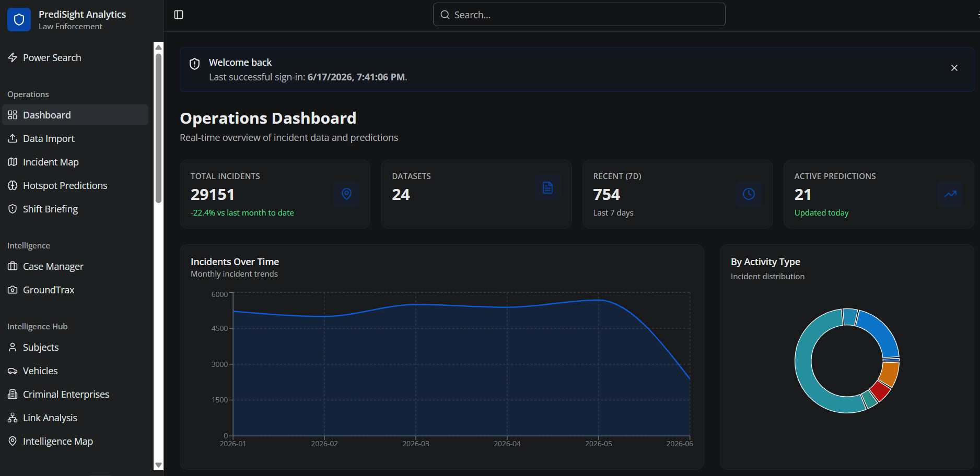This screenshot has height=476, width=980.
Task: Open Data Import page
Action: [75, 138]
